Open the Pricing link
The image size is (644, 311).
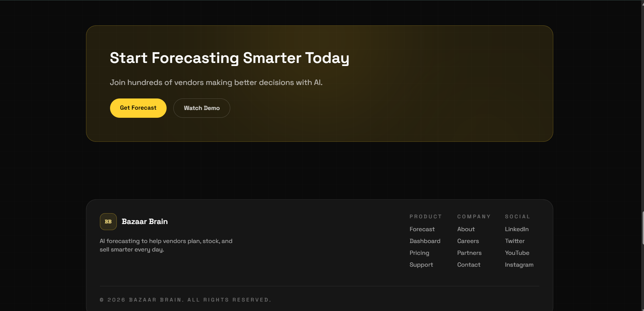tap(420, 253)
